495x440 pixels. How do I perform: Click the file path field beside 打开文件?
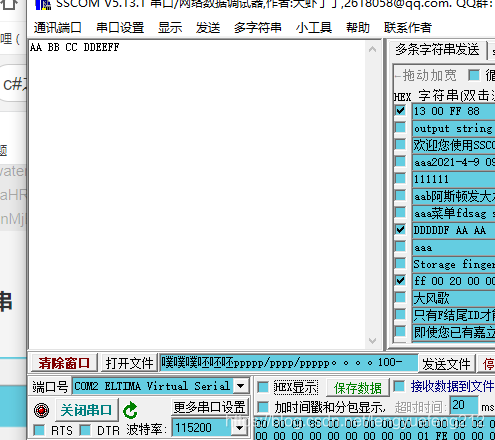[x=289, y=363]
